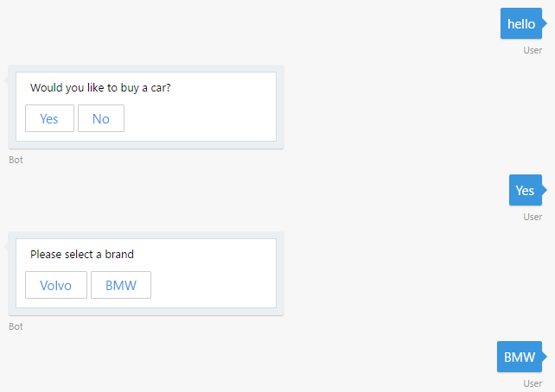This screenshot has width=555, height=392.
Task: Click the blue "Yes" user message bubble
Action: (525, 190)
